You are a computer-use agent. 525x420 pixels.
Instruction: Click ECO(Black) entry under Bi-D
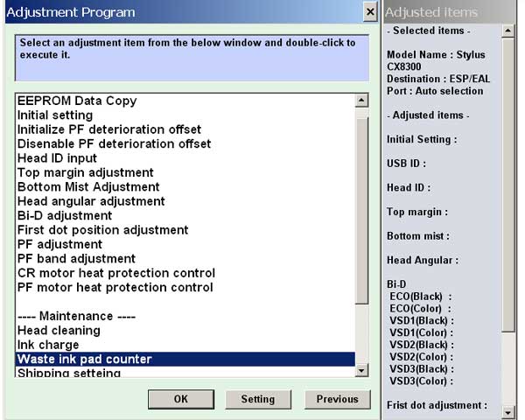pos(421,297)
